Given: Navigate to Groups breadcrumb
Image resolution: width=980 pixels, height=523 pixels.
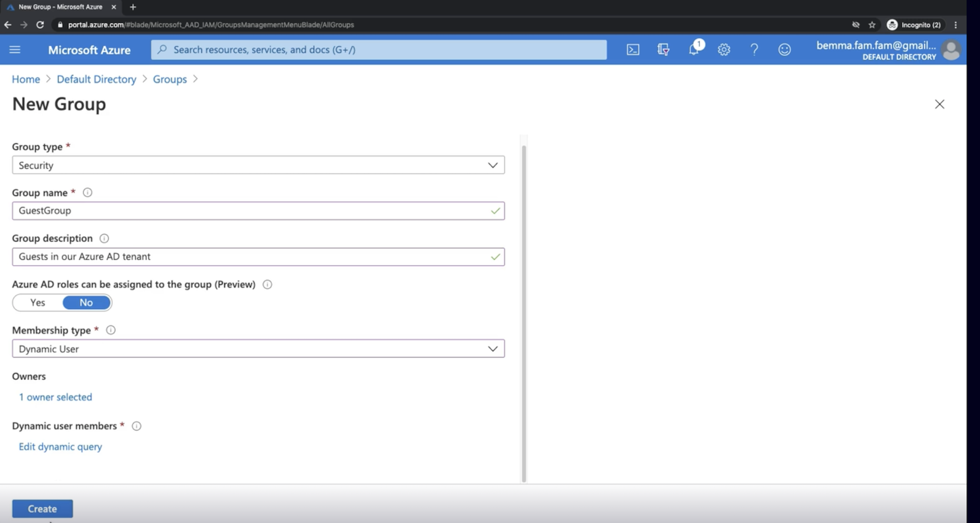Looking at the screenshot, I should click(x=170, y=79).
